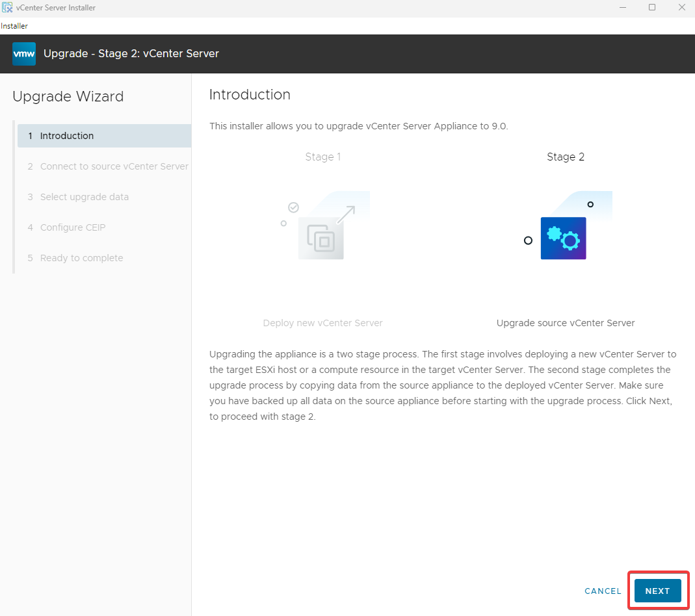Screen dimensions: 695x616
Task: Maximize the installer window
Action: click(x=652, y=8)
